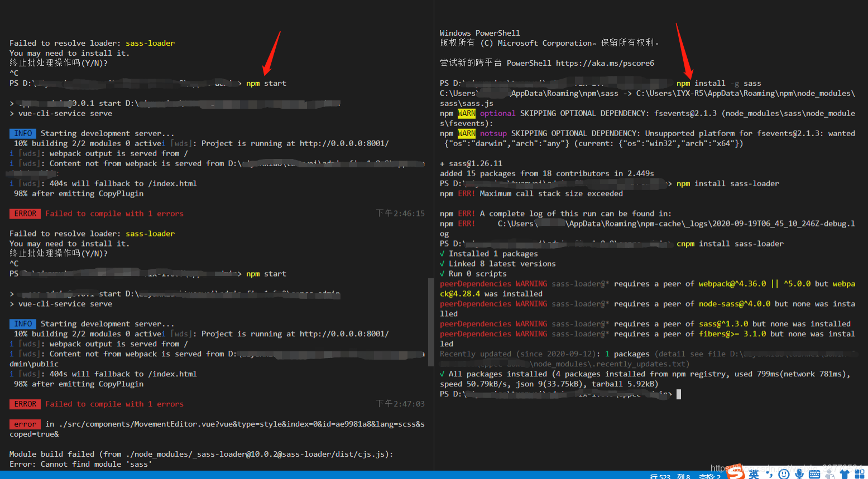Open the Sogou user account icon
This screenshot has width=868, height=479.
coord(830,475)
